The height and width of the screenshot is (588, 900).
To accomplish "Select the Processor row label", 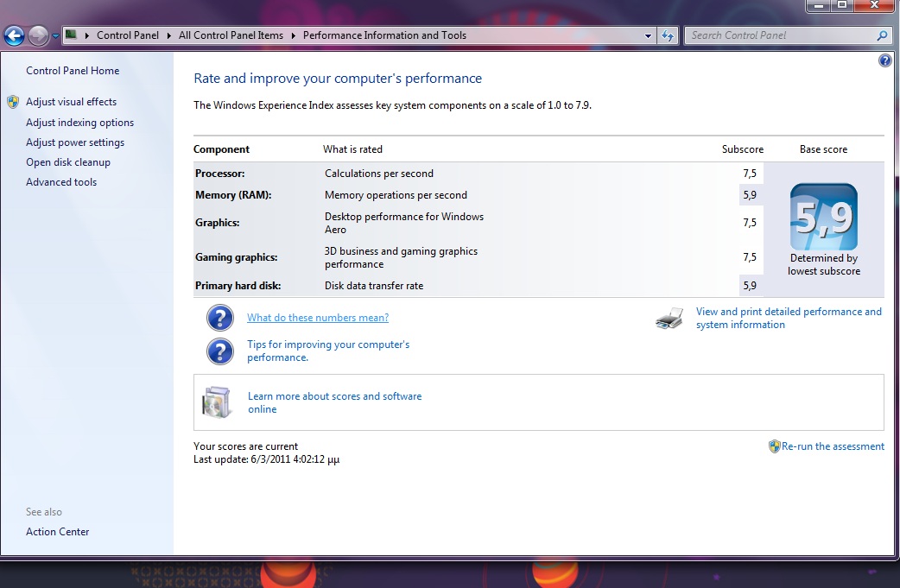I will click(x=220, y=174).
